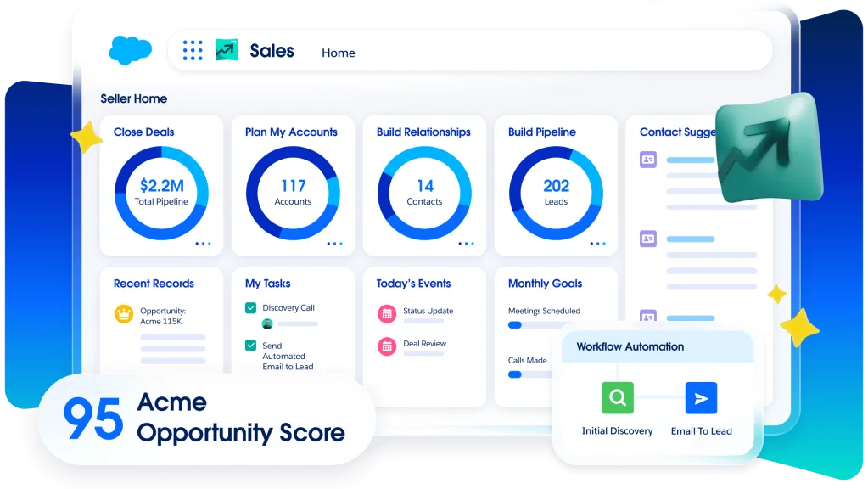The image size is (868, 489).
Task: Click the Status Update calendar icon
Action: coord(387,314)
